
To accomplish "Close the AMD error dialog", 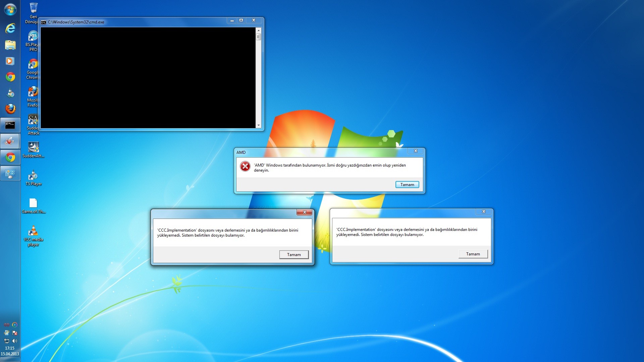I will [416, 151].
